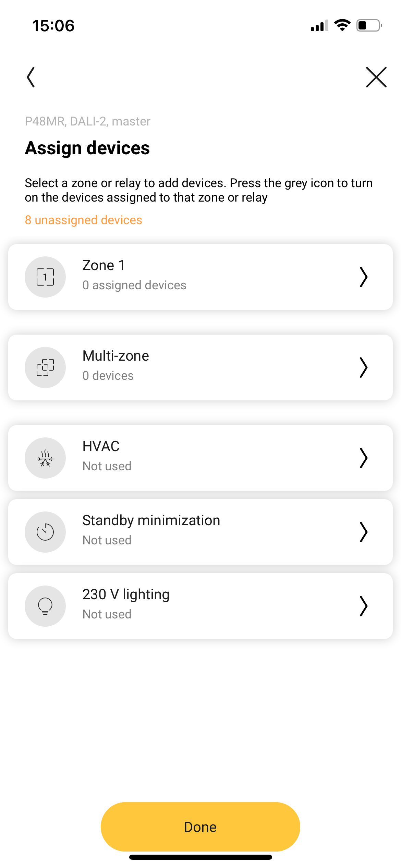Tap the Wi-Fi status icon
401x868 pixels.
[342, 25]
